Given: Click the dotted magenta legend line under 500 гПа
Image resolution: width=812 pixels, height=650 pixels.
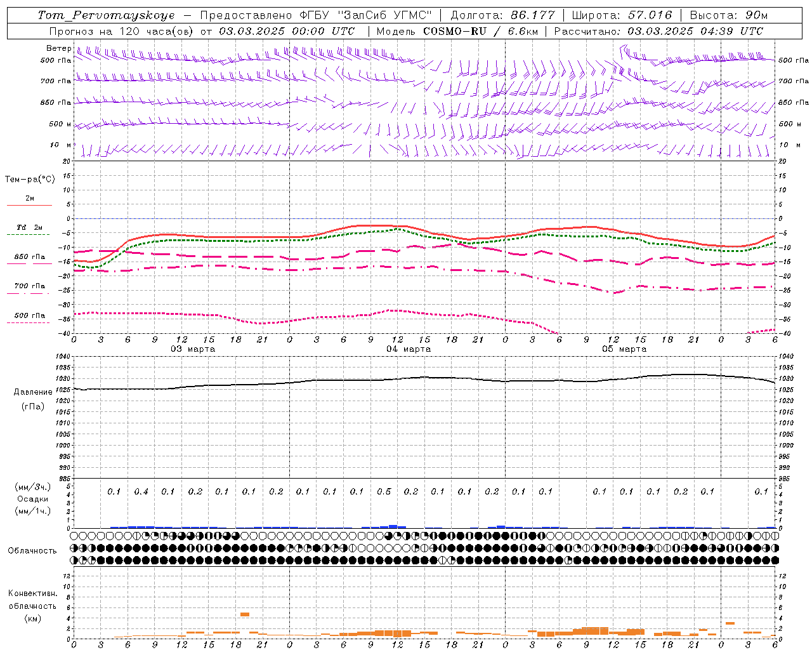Looking at the screenshot, I should click(28, 323).
